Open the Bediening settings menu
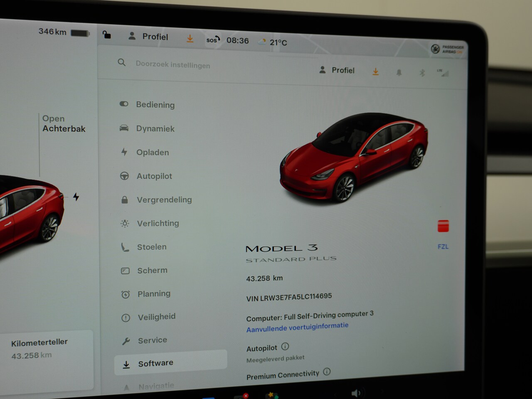 pos(155,105)
